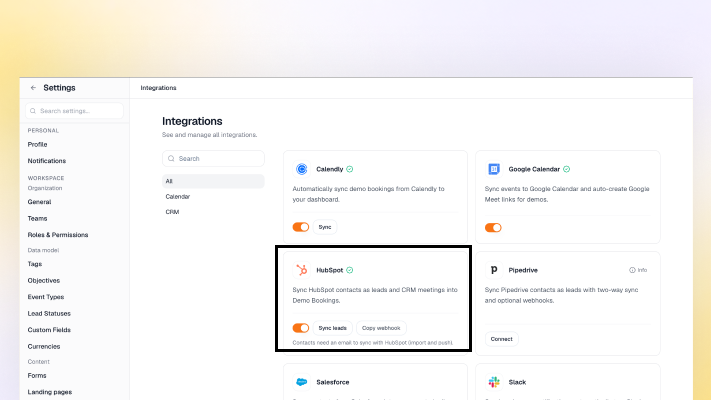The height and width of the screenshot is (400, 711).
Task: Open Event Types settings
Action: click(x=46, y=297)
